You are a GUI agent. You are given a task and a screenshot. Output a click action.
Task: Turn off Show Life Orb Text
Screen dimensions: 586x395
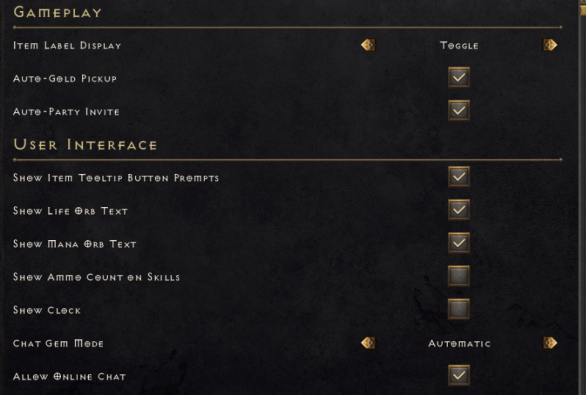pos(459,210)
